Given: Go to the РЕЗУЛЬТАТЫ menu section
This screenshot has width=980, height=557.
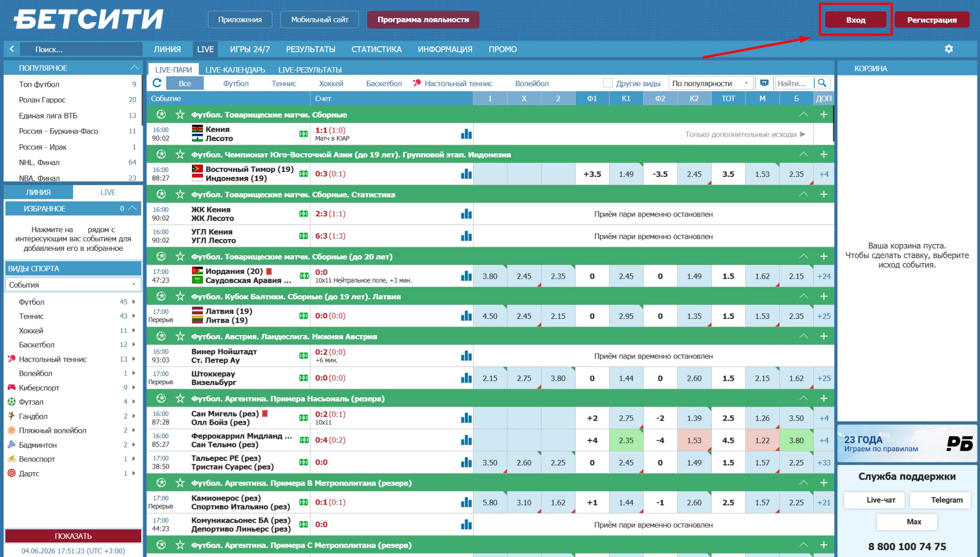Looking at the screenshot, I should click(x=311, y=49).
